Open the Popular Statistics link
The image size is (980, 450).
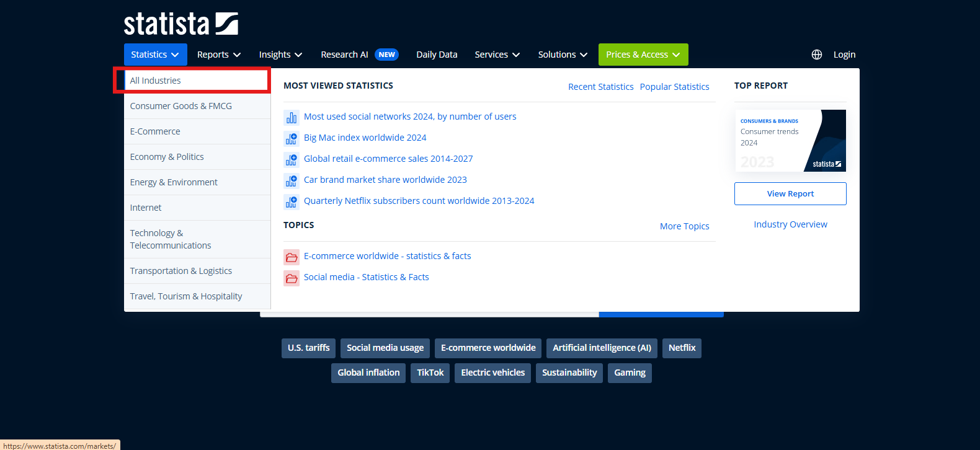(x=674, y=87)
